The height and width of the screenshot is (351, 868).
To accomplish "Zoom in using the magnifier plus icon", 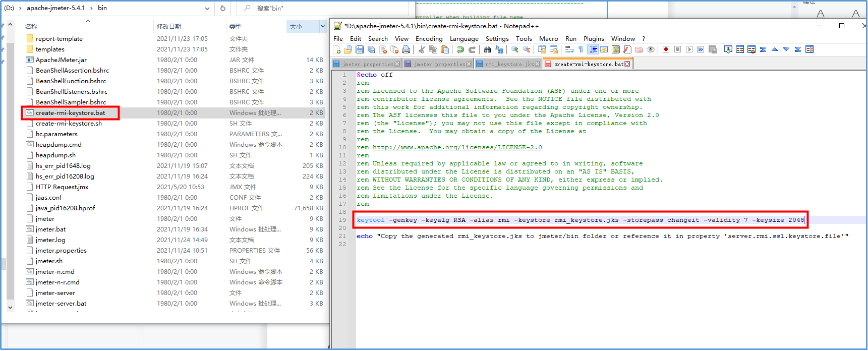I will point(515,49).
